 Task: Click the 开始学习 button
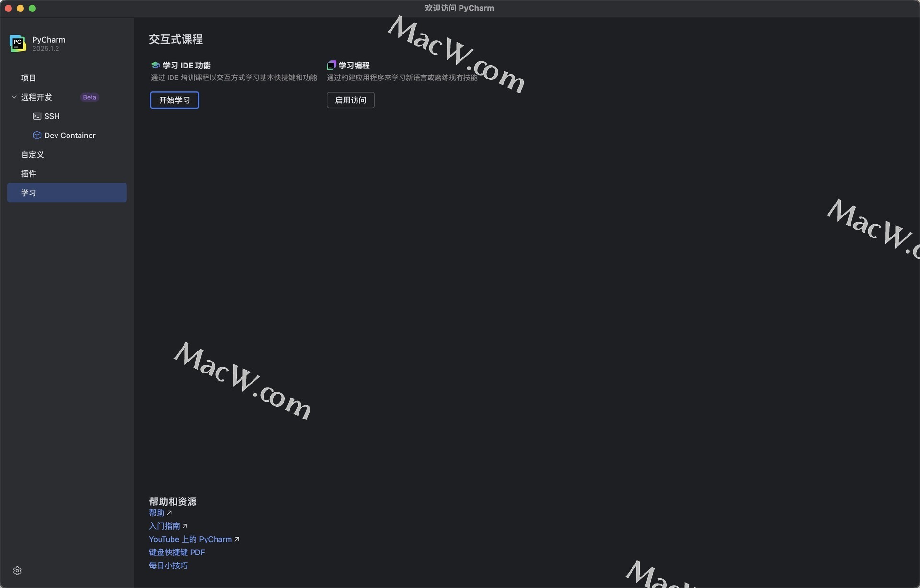[x=174, y=100]
